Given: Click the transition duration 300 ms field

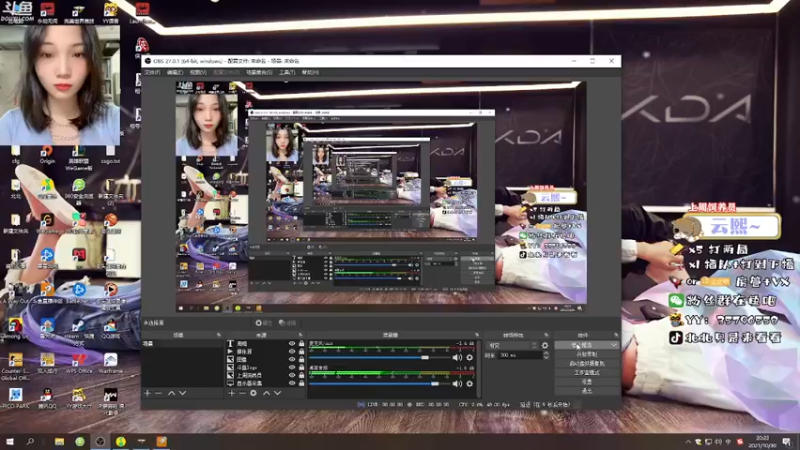Looking at the screenshot, I should click(x=519, y=355).
